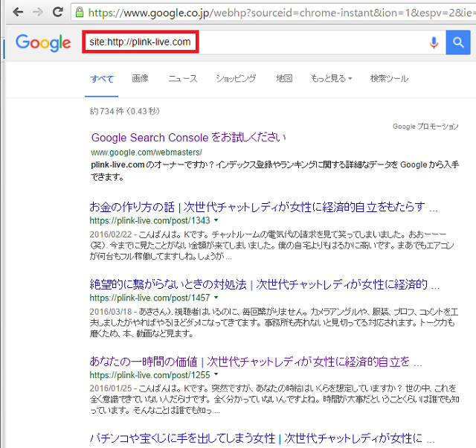Click the browser back arrow
Screen dimensions: 476x448
[18, 13]
